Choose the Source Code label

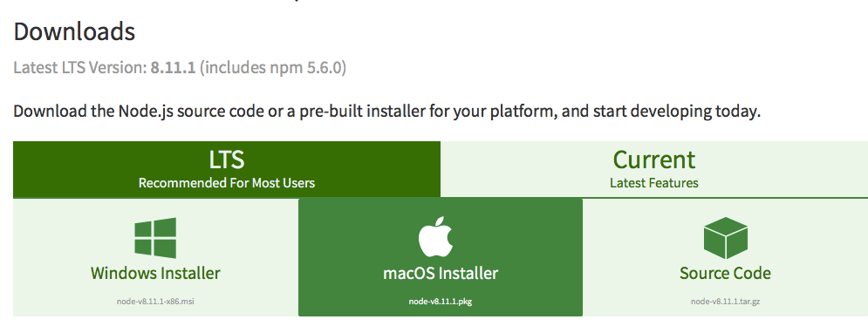tap(725, 273)
